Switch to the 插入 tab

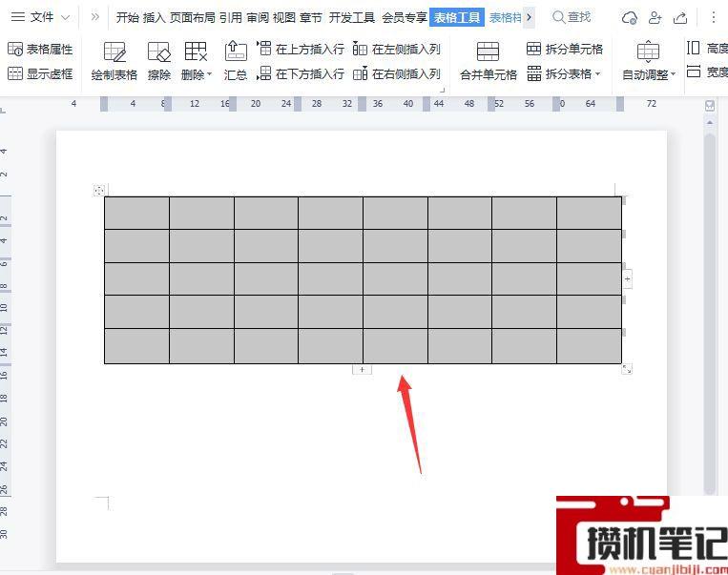pos(155,17)
